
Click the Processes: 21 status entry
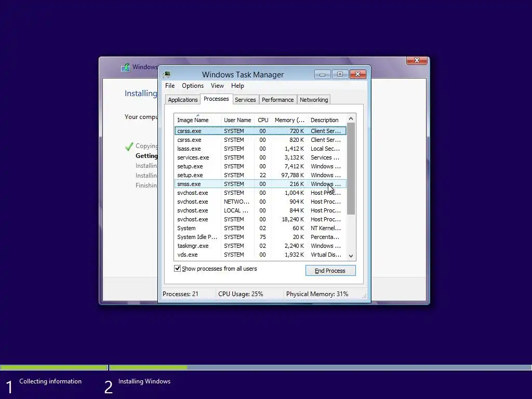click(180, 294)
